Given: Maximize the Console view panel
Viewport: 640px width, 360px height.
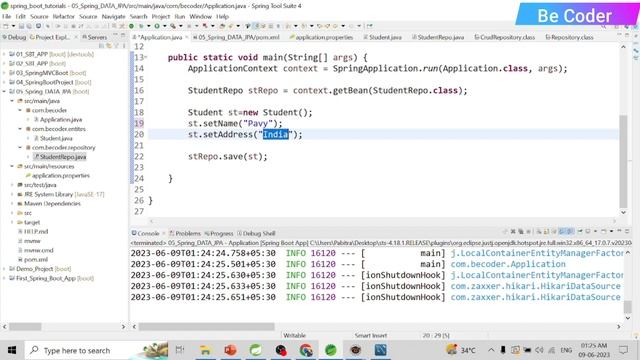Looking at the screenshot, I should coord(627,231).
